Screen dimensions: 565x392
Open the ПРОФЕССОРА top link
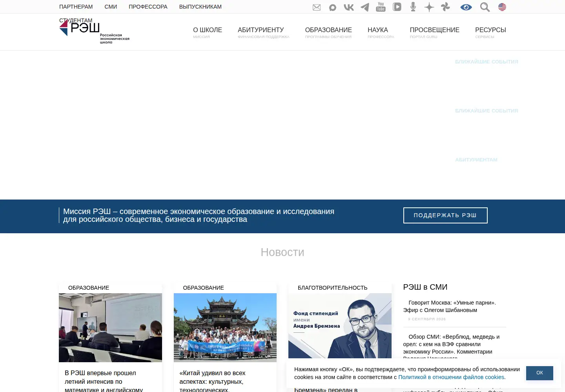(148, 7)
